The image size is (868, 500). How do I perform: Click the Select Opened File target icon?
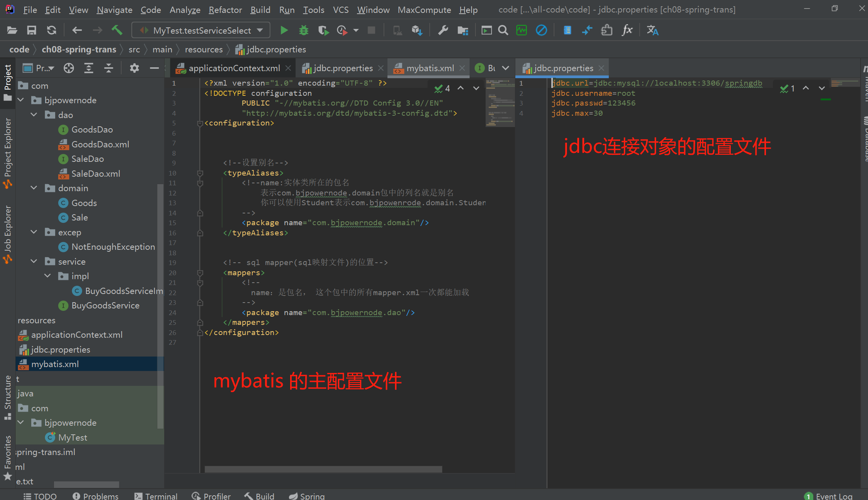pyautogui.click(x=69, y=68)
